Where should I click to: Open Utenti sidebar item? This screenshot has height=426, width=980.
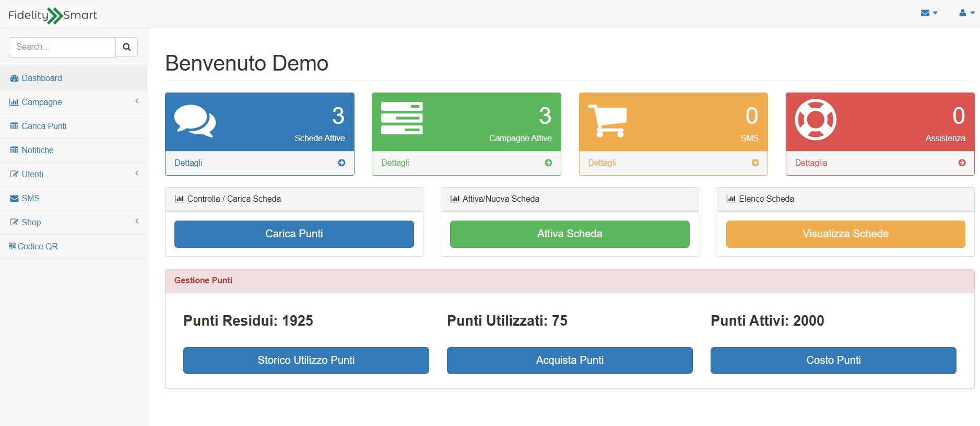tap(73, 175)
